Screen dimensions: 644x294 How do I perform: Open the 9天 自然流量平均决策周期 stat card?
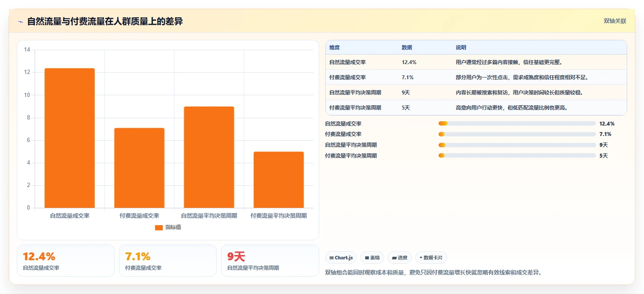[270, 261]
